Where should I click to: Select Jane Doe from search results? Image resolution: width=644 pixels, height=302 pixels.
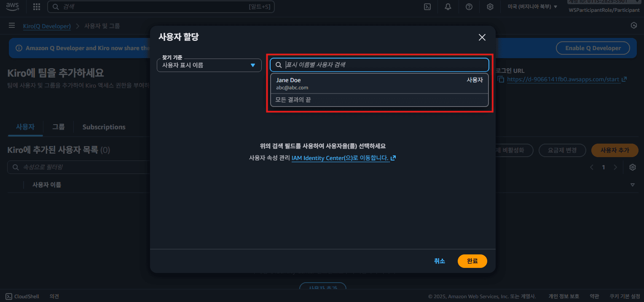click(379, 83)
